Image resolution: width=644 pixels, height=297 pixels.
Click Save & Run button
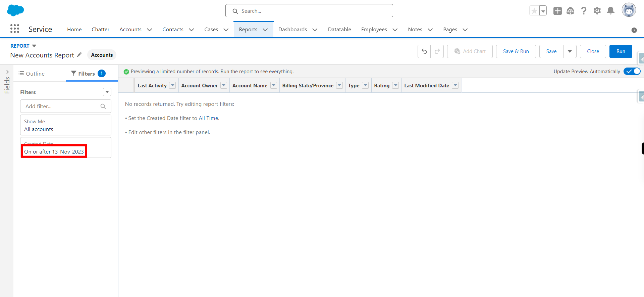click(x=516, y=51)
